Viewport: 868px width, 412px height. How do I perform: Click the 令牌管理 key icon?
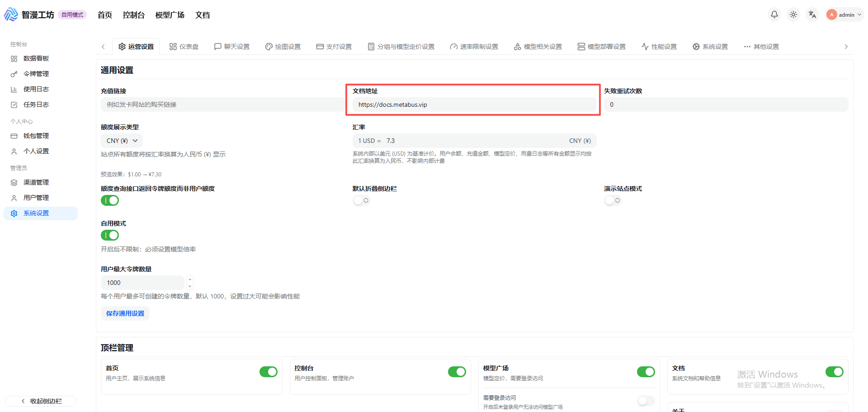tap(14, 74)
